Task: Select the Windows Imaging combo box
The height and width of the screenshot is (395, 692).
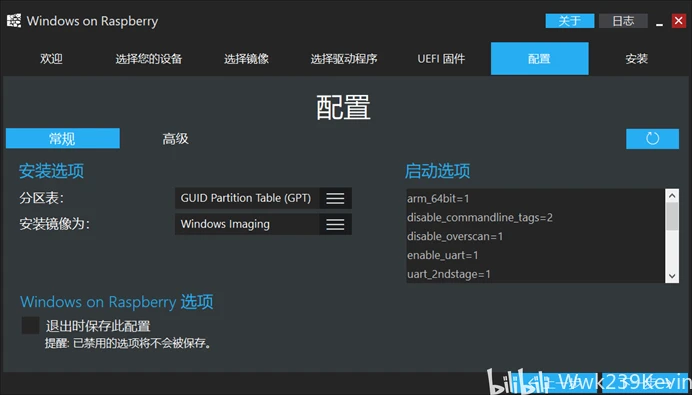Action: pos(263,224)
